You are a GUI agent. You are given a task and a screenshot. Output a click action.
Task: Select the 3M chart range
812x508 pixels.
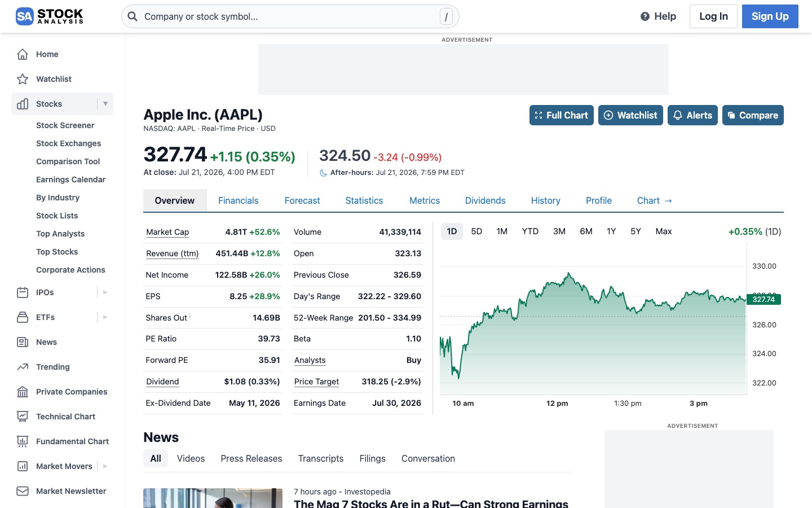[559, 231]
